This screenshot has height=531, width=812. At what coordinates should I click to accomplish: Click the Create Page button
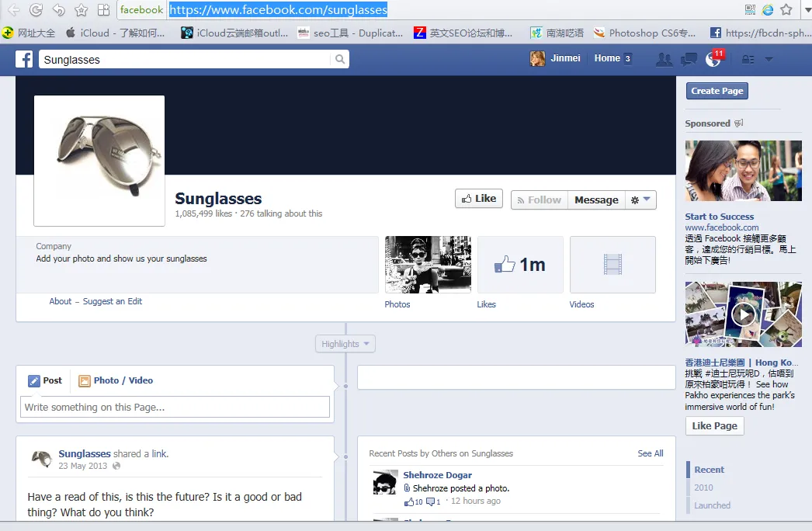point(717,91)
